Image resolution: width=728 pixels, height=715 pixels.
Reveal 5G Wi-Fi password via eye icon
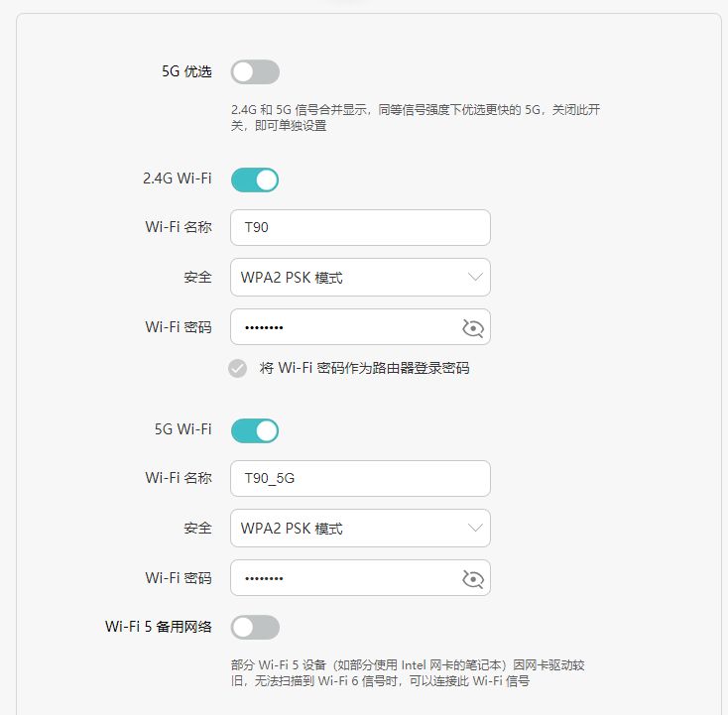coord(472,579)
